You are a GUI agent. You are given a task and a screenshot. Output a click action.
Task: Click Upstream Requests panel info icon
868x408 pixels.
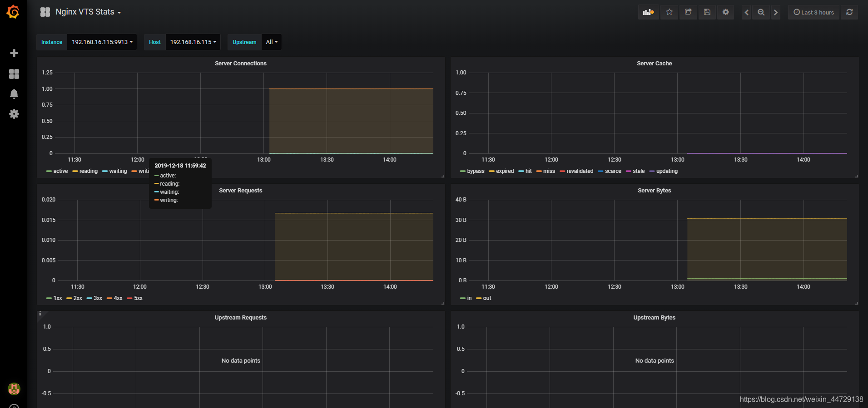tap(40, 314)
